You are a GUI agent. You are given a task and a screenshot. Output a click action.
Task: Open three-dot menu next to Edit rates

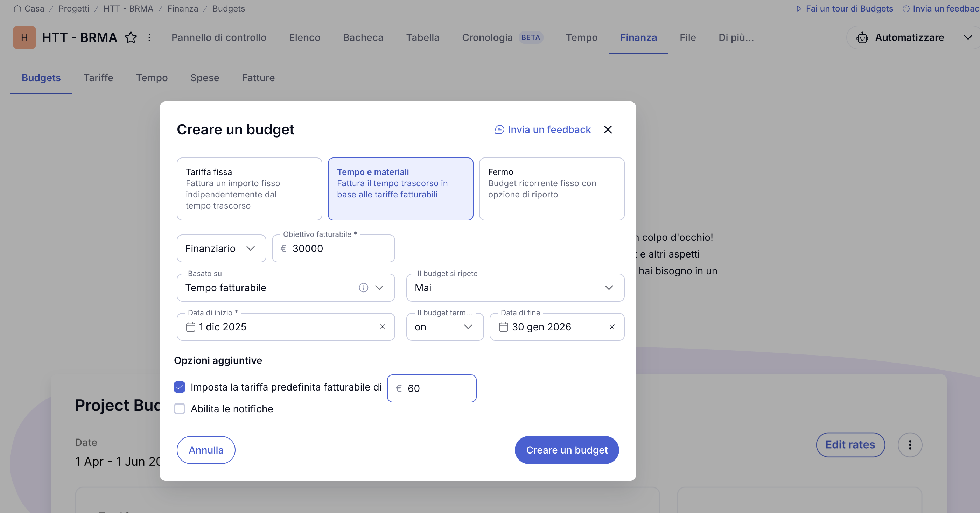pyautogui.click(x=910, y=444)
